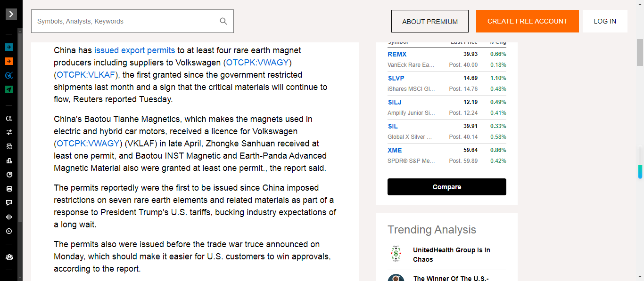Open the audio waveform sidebar icon
This screenshot has height=281, width=644.
tap(9, 217)
